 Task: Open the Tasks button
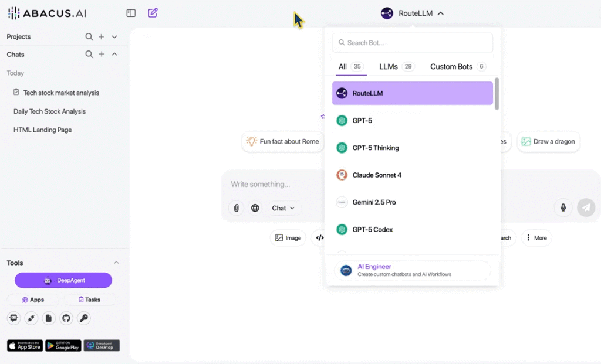(x=89, y=300)
